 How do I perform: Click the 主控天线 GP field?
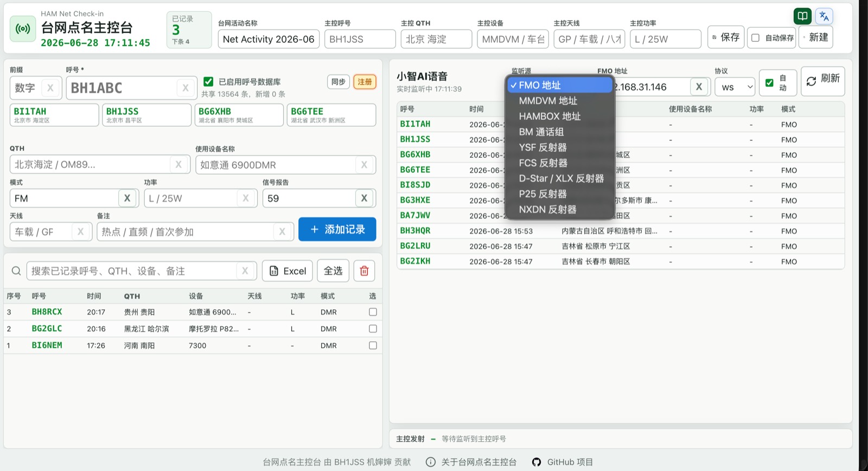(589, 39)
